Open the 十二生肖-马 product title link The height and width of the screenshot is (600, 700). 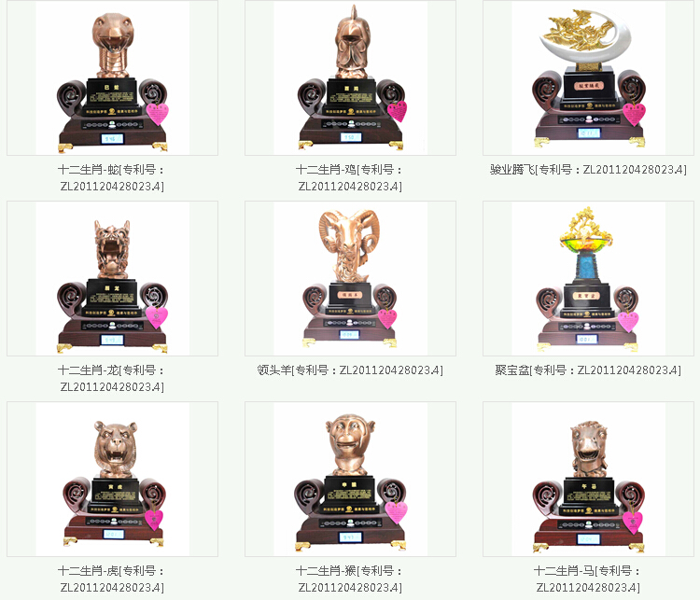point(588,579)
